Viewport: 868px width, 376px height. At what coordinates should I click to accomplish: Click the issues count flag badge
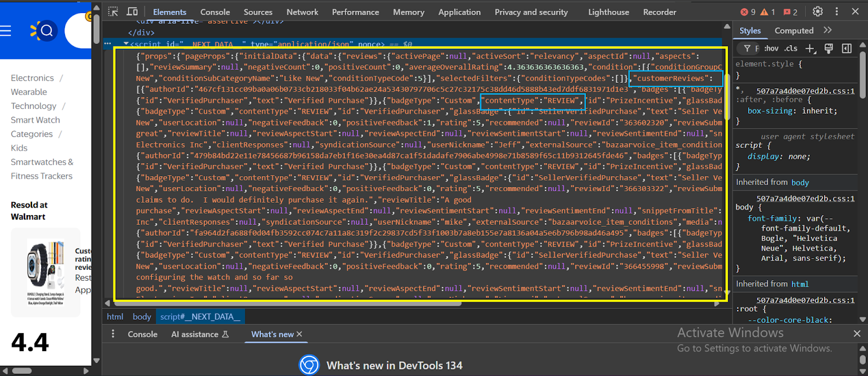click(x=790, y=12)
